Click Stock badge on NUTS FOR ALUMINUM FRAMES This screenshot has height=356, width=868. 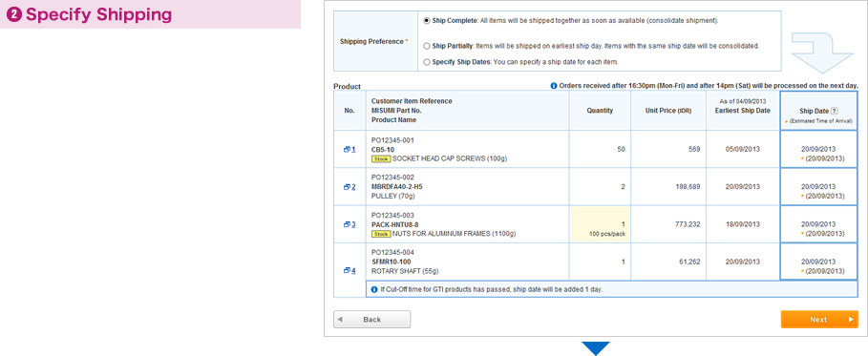[x=381, y=234]
